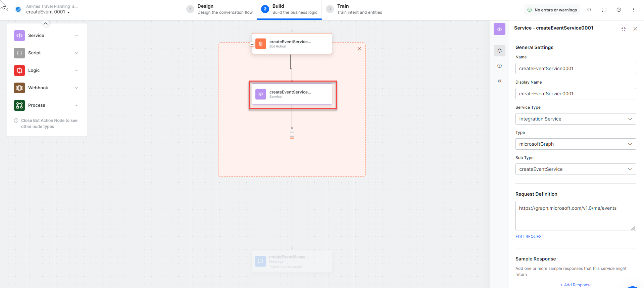This screenshot has width=644, height=288.
Task: Select the green Process node icon
Action: (19, 105)
